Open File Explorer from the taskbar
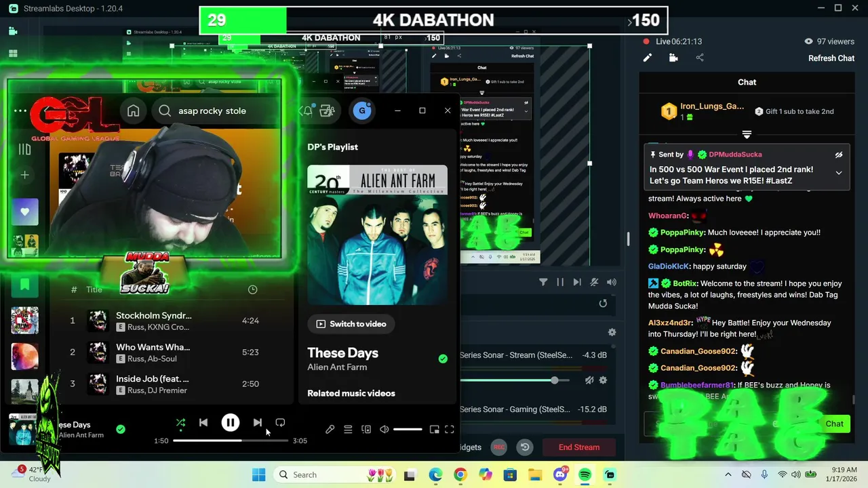Viewport: 868px width, 488px height. tap(535, 474)
